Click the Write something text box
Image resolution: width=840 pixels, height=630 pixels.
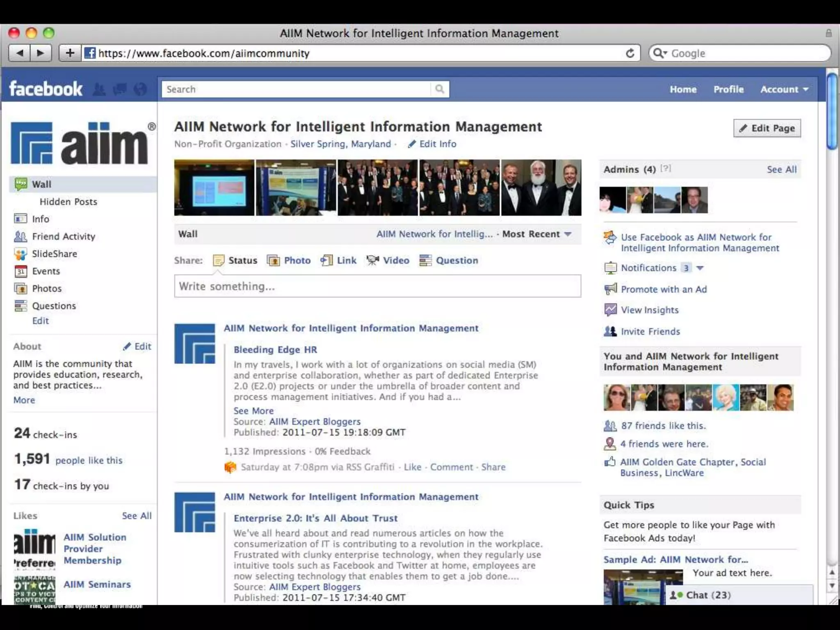(377, 286)
